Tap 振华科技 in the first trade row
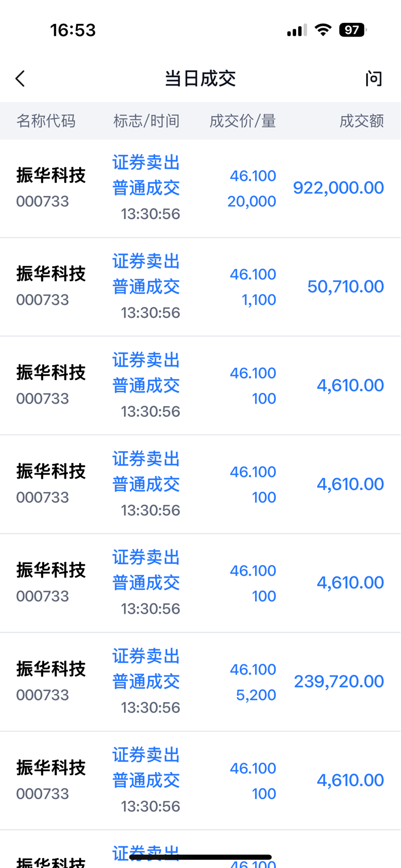This screenshot has height=868, width=401. click(x=51, y=175)
